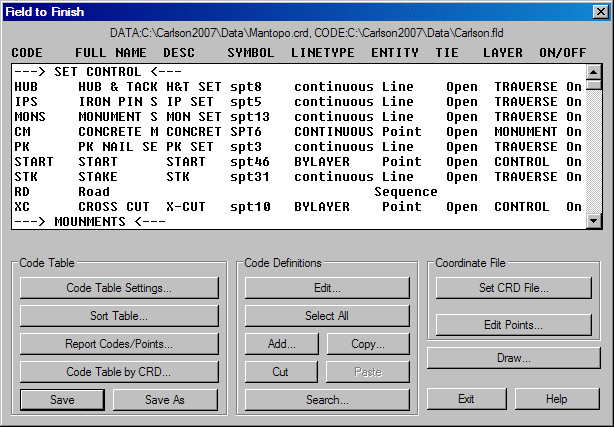Edit the selected code definition
Screen dimensions: 614x427
tap(327, 288)
